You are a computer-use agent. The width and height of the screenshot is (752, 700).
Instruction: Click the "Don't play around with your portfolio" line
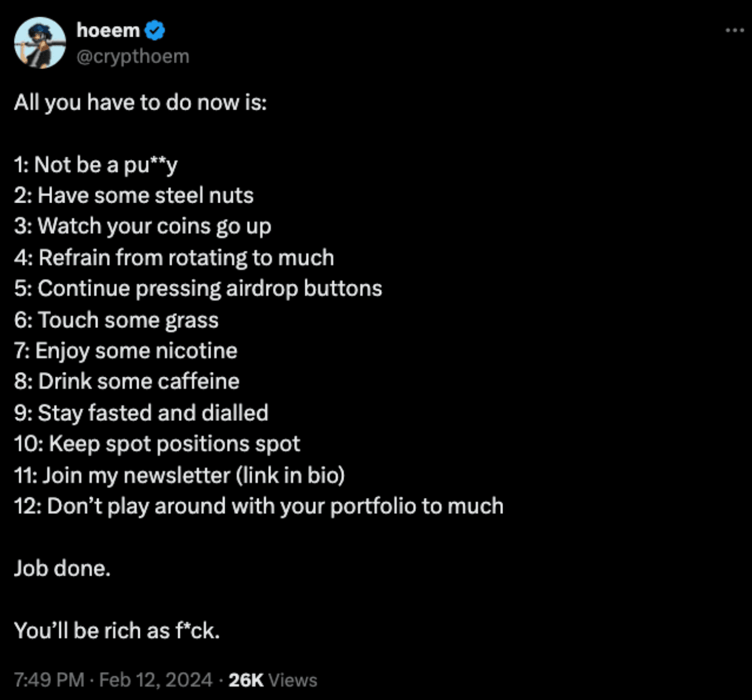pyautogui.click(x=259, y=506)
